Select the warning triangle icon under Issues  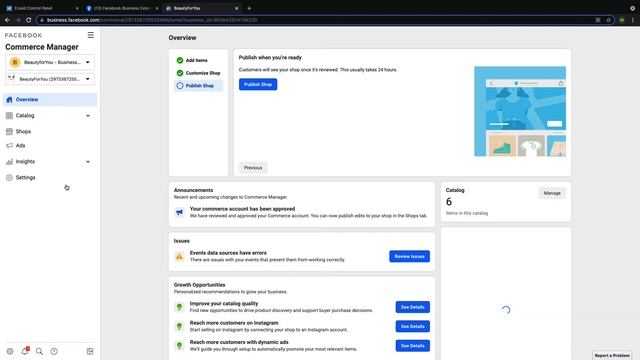179,256
